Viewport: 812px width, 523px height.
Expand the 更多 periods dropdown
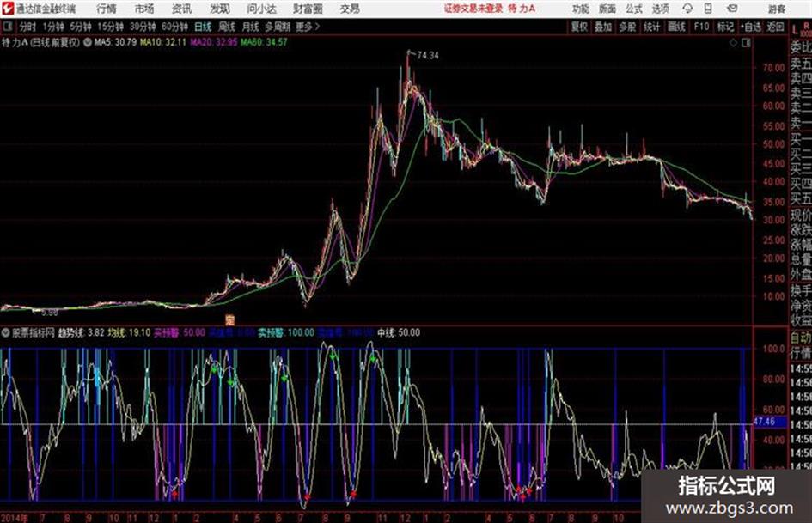[308, 27]
